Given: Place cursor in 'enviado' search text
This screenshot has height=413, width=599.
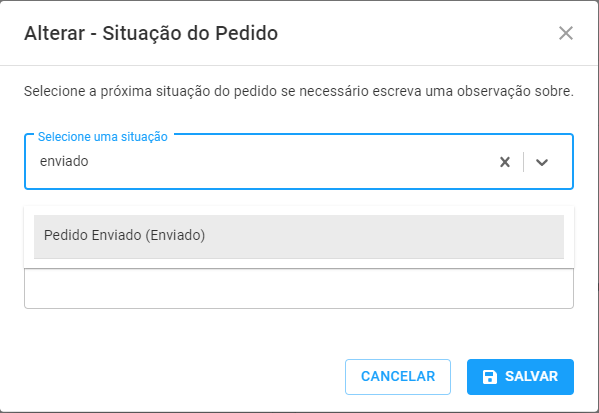Looking at the screenshot, I should [64, 161].
